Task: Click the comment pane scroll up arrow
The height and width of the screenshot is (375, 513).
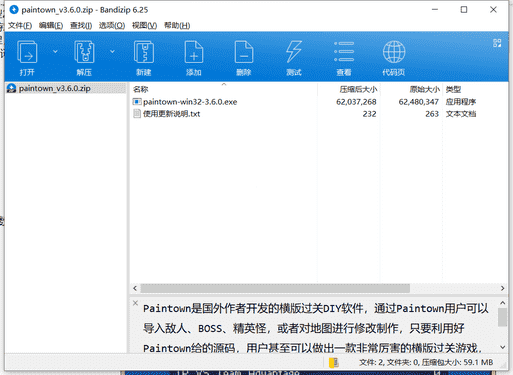Action: click(x=502, y=303)
